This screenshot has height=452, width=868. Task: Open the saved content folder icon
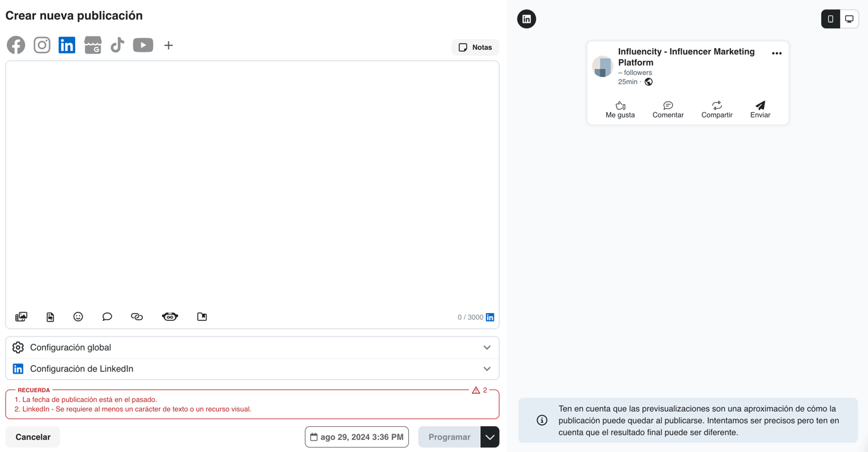[202, 316]
